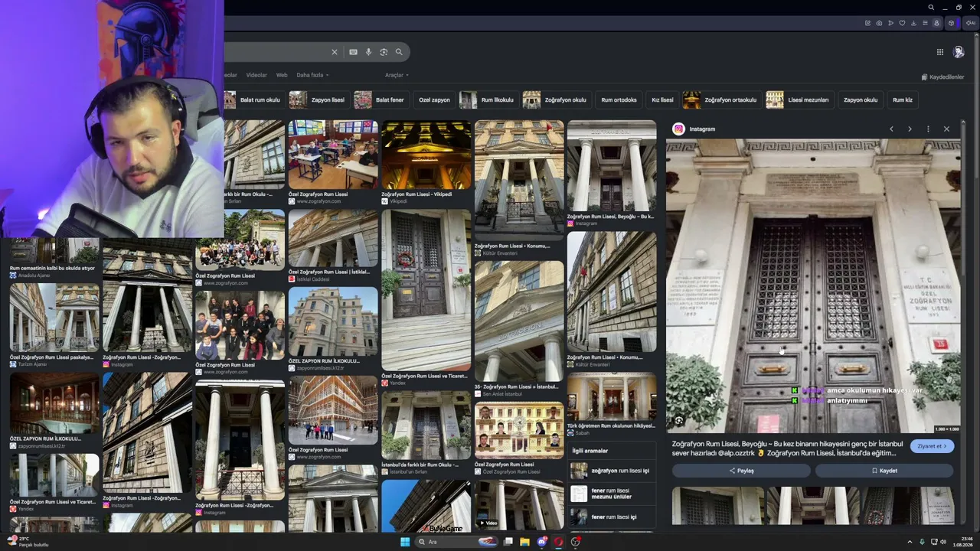Open Kaydedilenler saved items
Viewport: 980px width, 551px height.
click(x=942, y=77)
